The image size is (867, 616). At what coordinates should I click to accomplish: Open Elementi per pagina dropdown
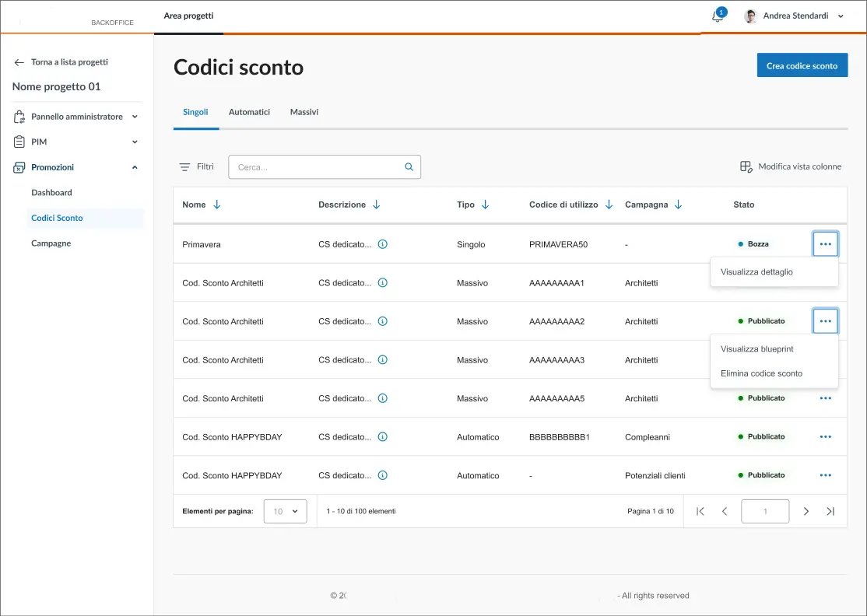click(x=285, y=511)
